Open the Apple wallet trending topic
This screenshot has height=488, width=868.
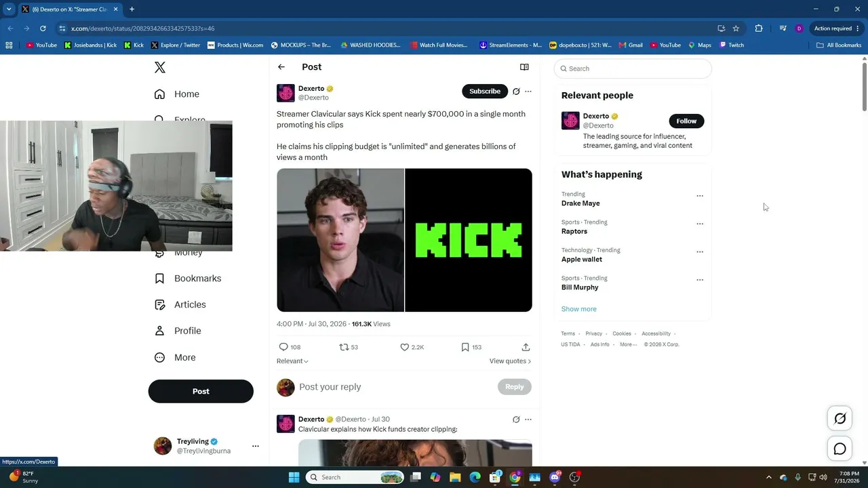(582, 260)
